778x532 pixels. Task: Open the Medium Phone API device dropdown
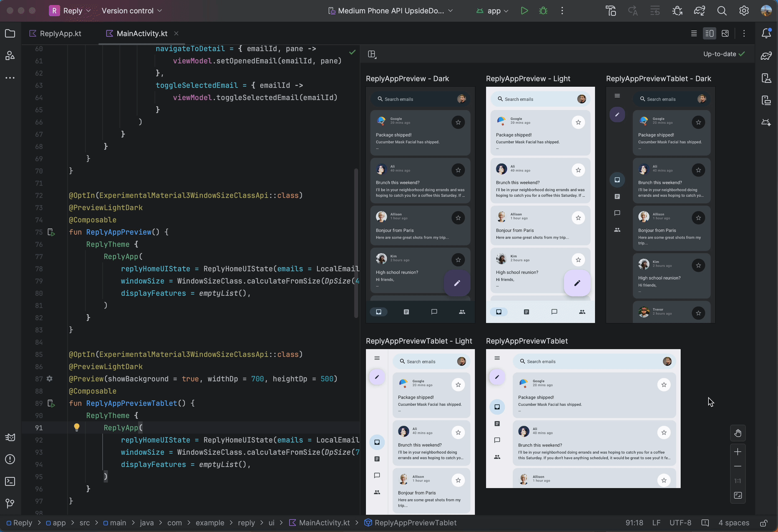click(390, 11)
